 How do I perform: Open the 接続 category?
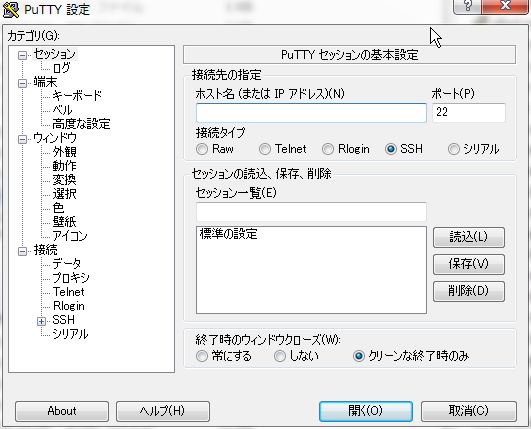click(x=45, y=250)
